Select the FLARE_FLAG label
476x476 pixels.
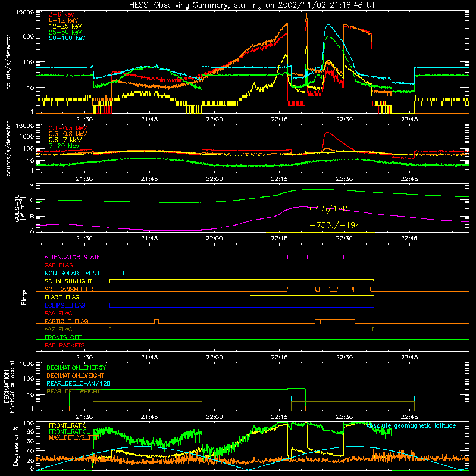click(x=62, y=297)
